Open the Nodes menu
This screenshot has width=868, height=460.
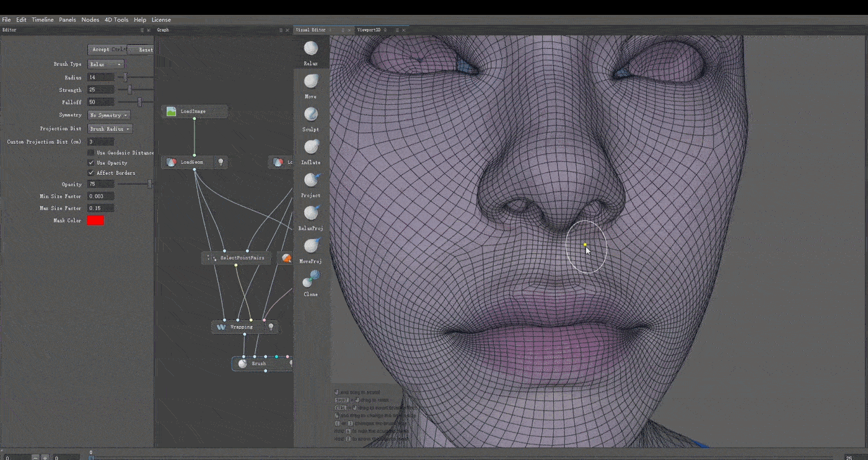[90, 20]
